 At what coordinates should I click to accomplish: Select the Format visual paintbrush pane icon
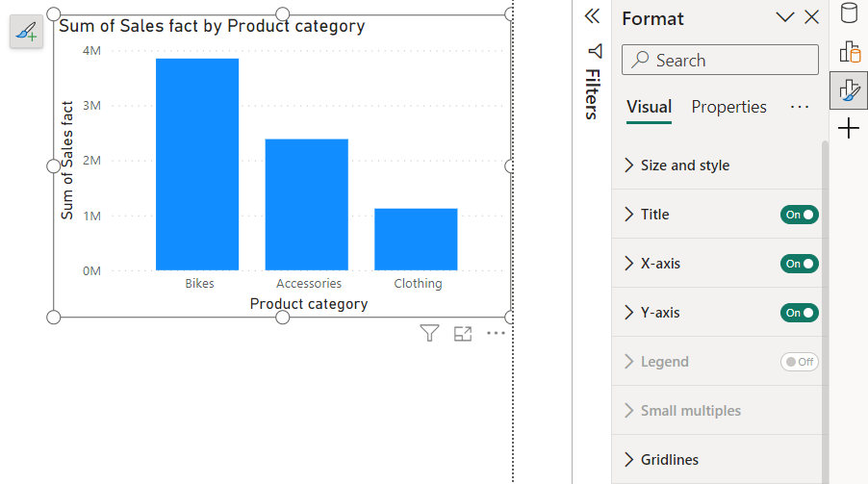pos(849,90)
